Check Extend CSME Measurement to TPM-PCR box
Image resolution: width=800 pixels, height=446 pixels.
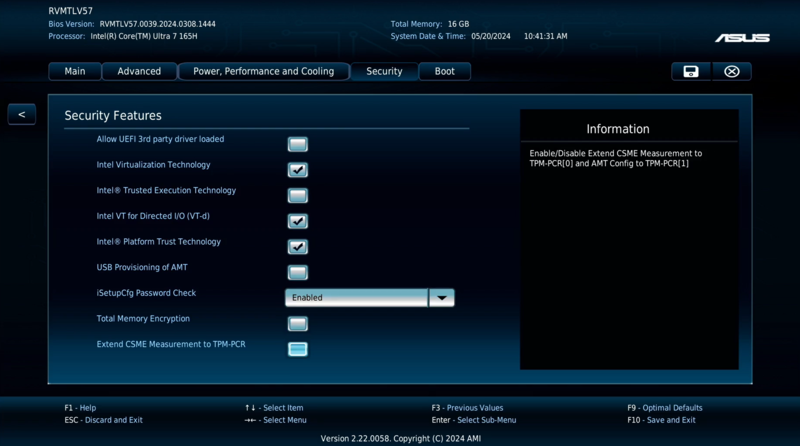297,349
